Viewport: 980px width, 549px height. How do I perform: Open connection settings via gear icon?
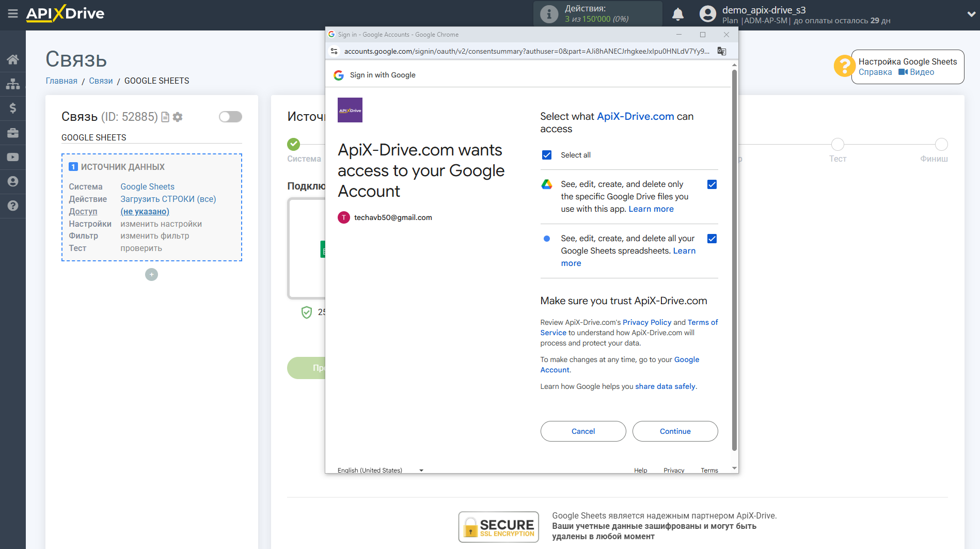(x=178, y=117)
